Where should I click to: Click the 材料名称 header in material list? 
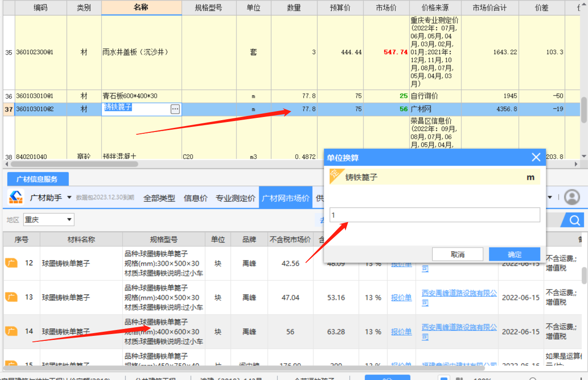point(81,239)
